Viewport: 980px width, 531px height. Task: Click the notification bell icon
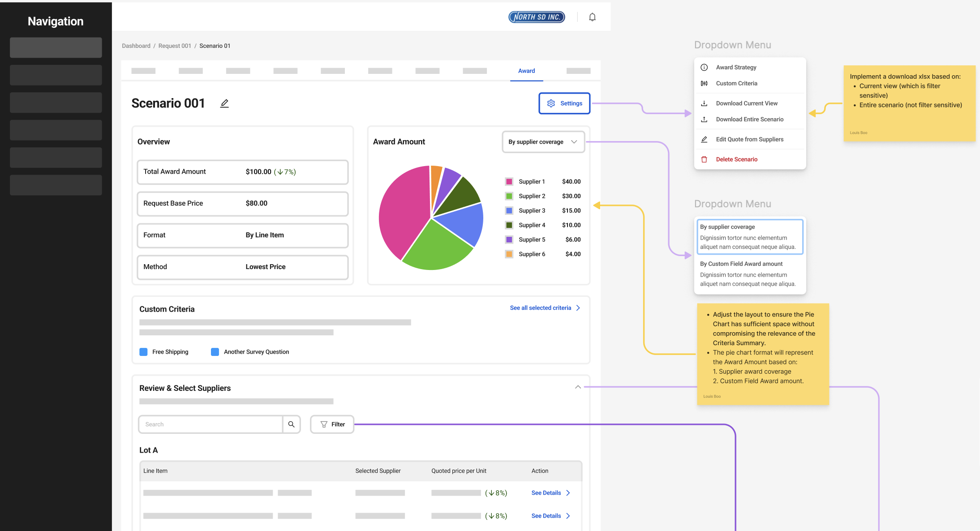pos(592,17)
